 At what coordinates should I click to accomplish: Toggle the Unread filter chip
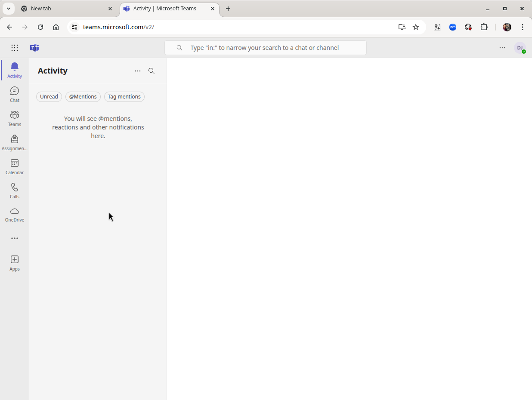click(49, 97)
